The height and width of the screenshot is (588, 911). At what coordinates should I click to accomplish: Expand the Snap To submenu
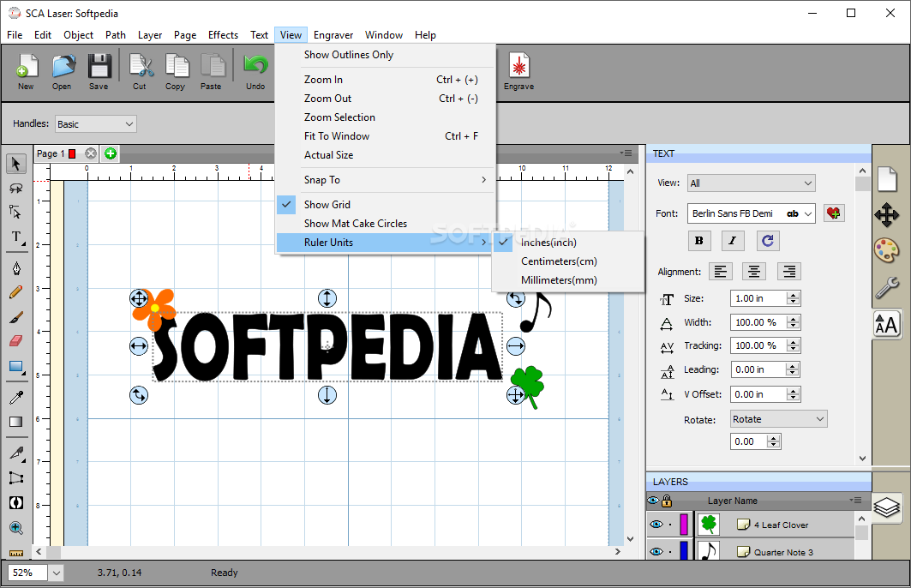(x=385, y=179)
